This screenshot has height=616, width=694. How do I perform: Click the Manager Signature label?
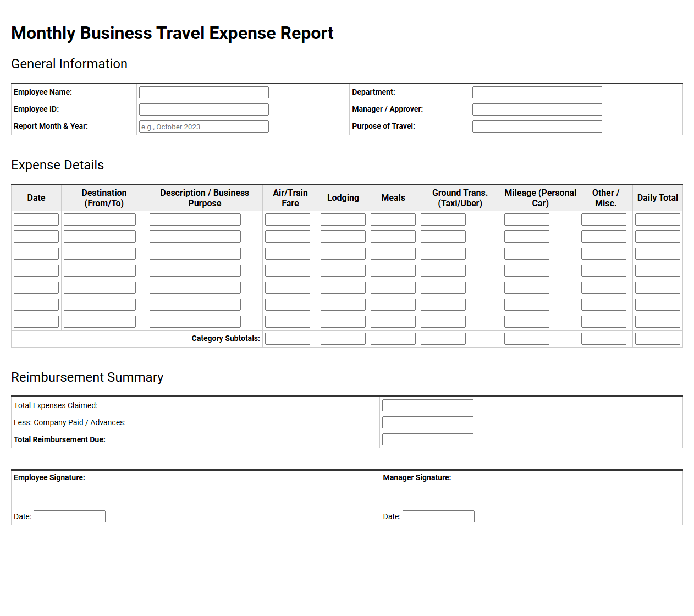[x=417, y=477]
